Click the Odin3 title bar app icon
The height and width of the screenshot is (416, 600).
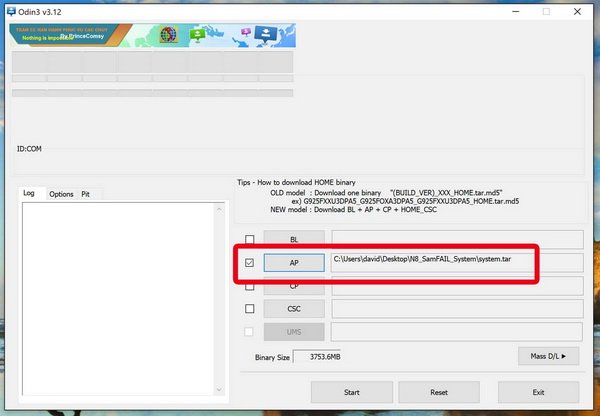coord(10,11)
